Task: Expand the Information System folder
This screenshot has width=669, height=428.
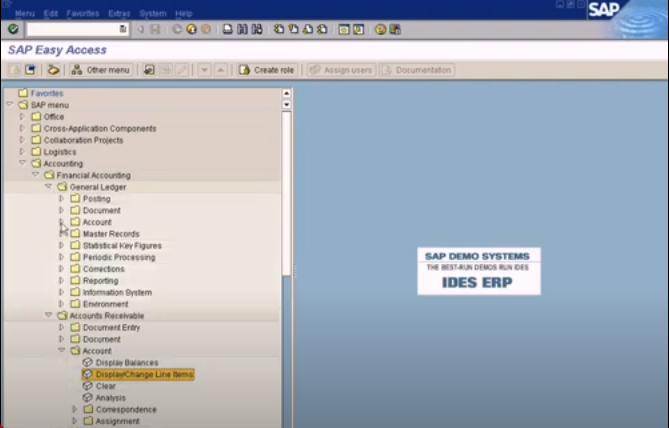Action: (x=61, y=292)
